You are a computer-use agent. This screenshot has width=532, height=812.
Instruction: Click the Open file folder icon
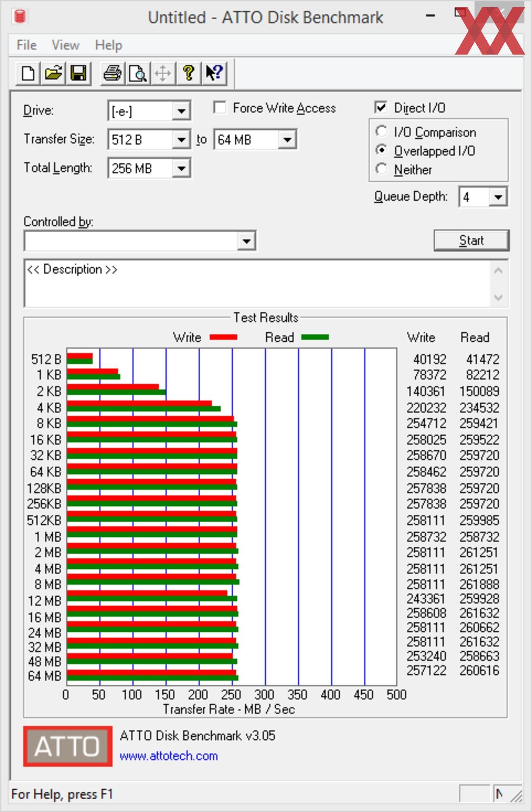pos(53,73)
